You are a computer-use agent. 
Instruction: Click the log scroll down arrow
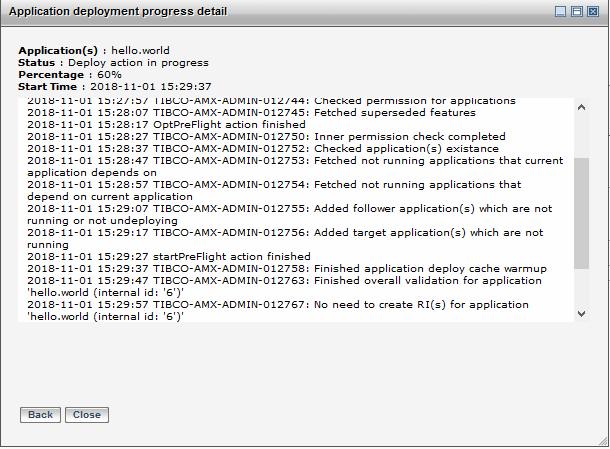point(582,313)
